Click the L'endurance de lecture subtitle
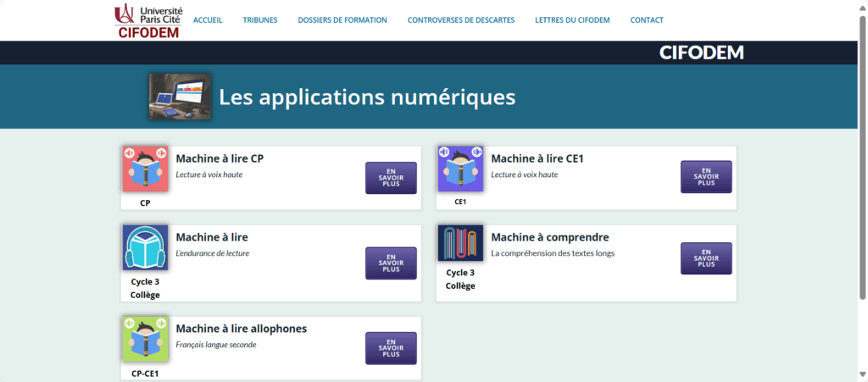This screenshot has width=868, height=382. [213, 254]
